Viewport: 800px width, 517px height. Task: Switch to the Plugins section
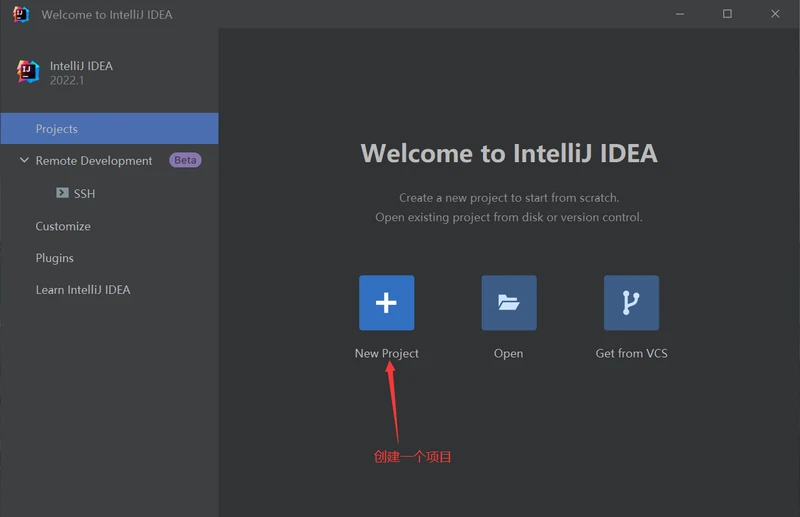pyautogui.click(x=55, y=258)
